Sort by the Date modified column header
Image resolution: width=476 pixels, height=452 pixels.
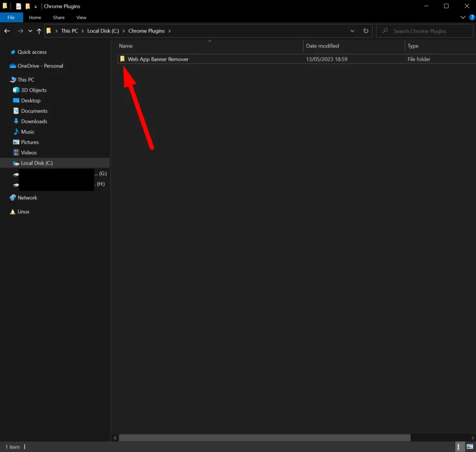coord(322,46)
